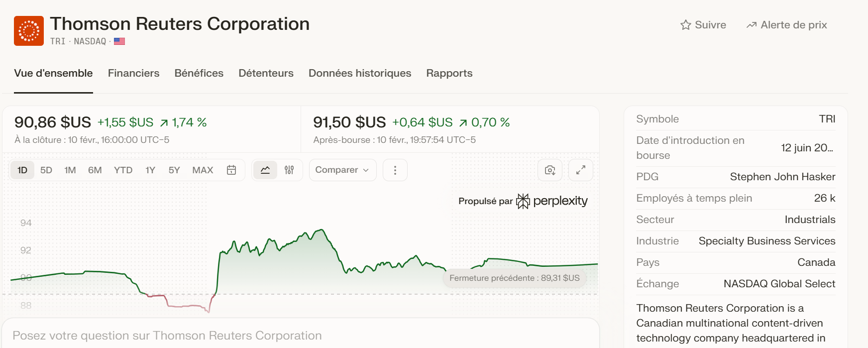Select the MAX time range

(203, 170)
